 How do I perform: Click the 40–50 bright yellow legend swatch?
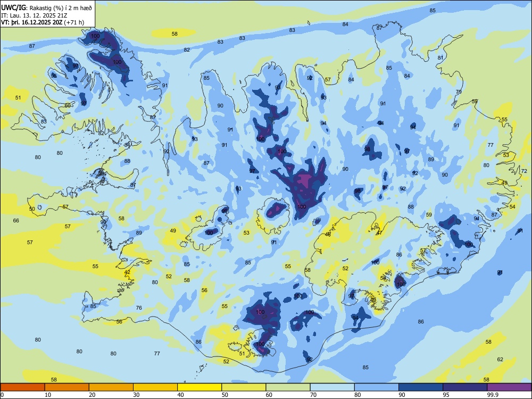point(199,387)
